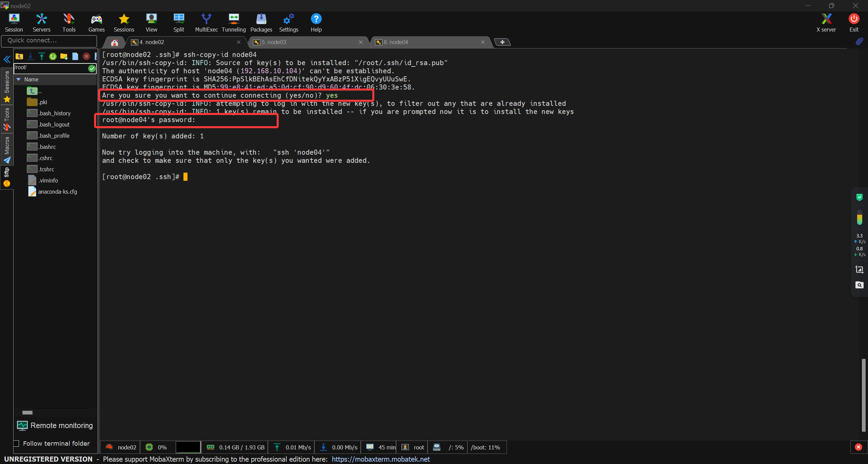868x464 pixels.
Task: Enable Follow terminal folder checkbox
Action: tap(16, 444)
